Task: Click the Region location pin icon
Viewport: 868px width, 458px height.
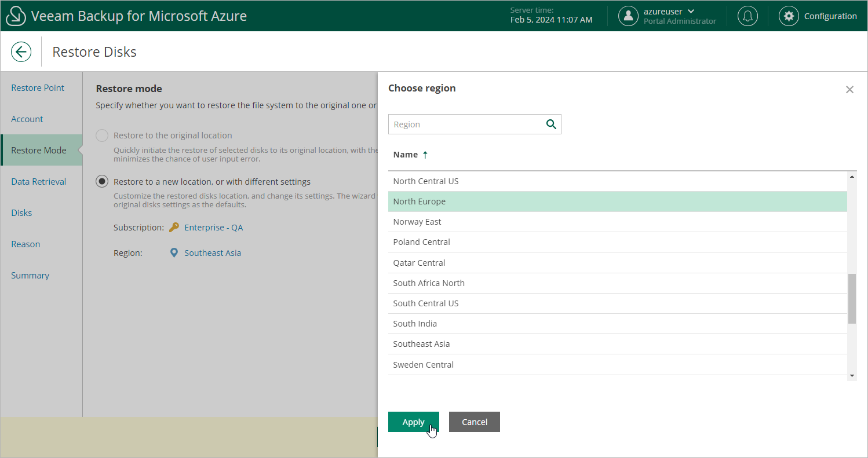Action: (174, 253)
